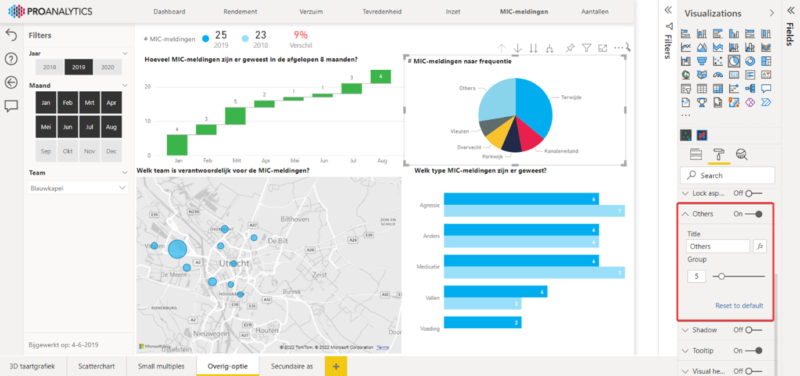
Task: Turn off the Others toggle
Action: pyautogui.click(x=754, y=214)
